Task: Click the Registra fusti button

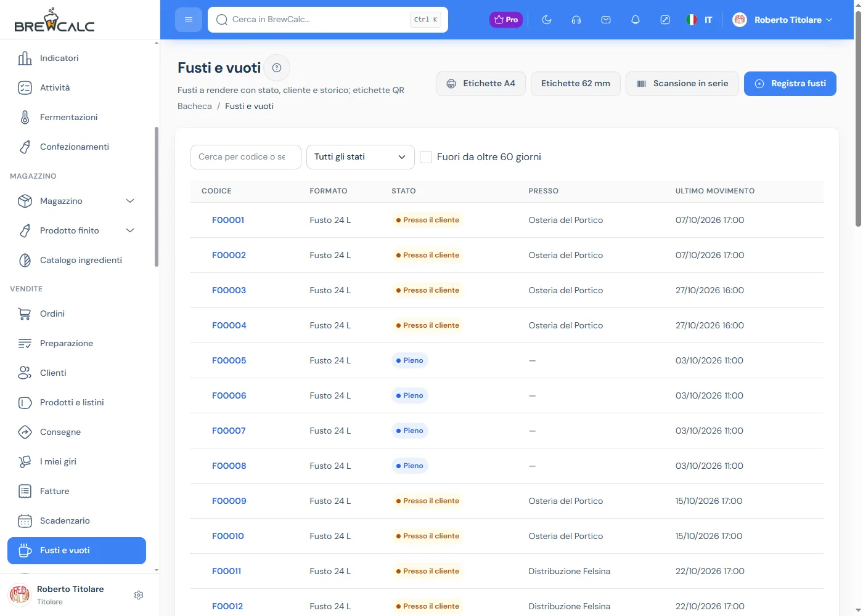Action: pos(790,84)
